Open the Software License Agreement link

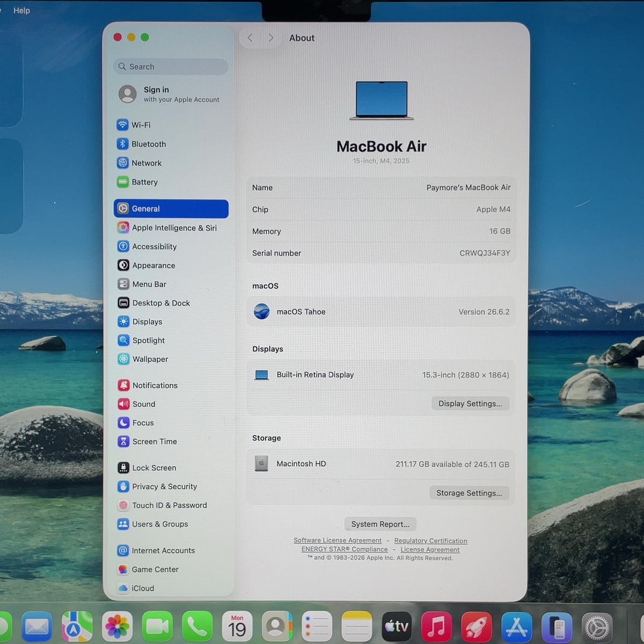pos(338,540)
